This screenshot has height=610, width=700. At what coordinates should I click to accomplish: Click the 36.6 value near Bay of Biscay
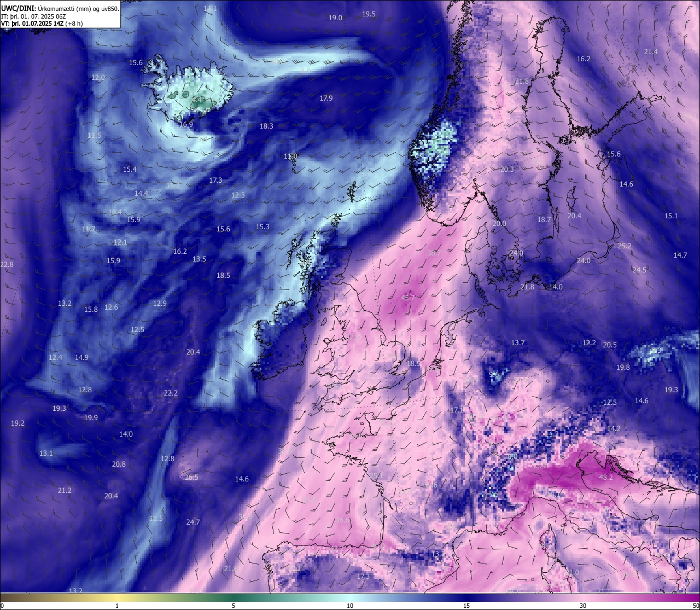coord(342,520)
